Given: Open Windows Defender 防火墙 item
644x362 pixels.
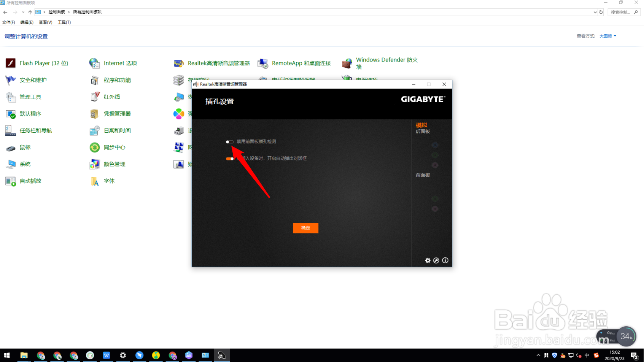Looking at the screenshot, I should [x=380, y=63].
